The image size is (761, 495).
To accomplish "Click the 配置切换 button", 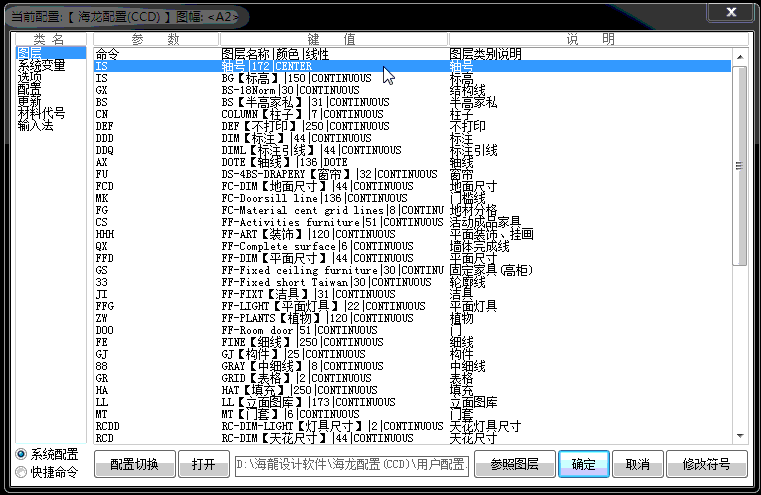I will click(134, 464).
